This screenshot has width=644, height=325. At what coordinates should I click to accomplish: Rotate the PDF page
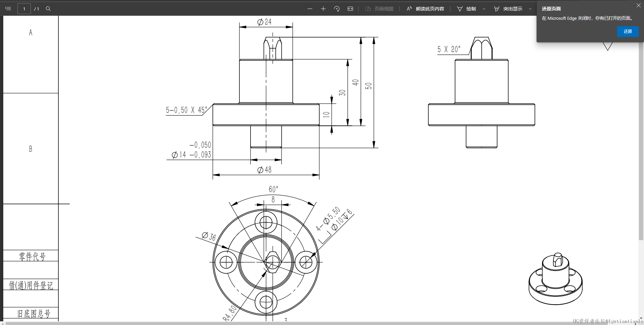337,9
